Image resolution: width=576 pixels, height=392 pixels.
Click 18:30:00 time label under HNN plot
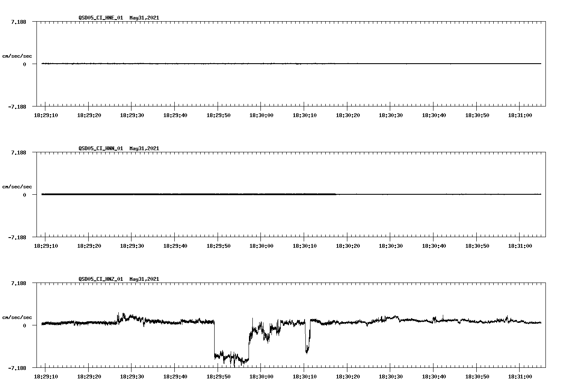click(x=261, y=246)
